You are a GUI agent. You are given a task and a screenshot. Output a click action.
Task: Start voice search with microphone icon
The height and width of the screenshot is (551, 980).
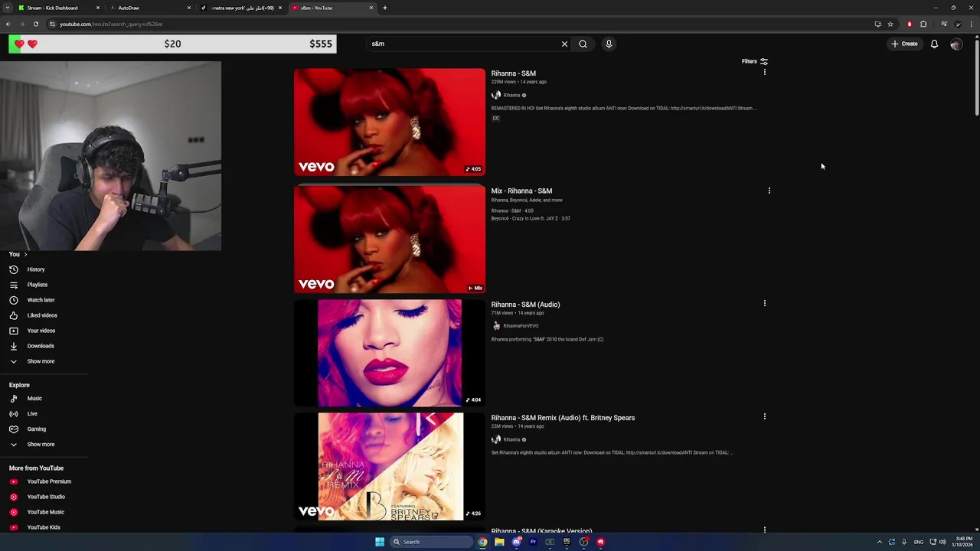pyautogui.click(x=609, y=44)
